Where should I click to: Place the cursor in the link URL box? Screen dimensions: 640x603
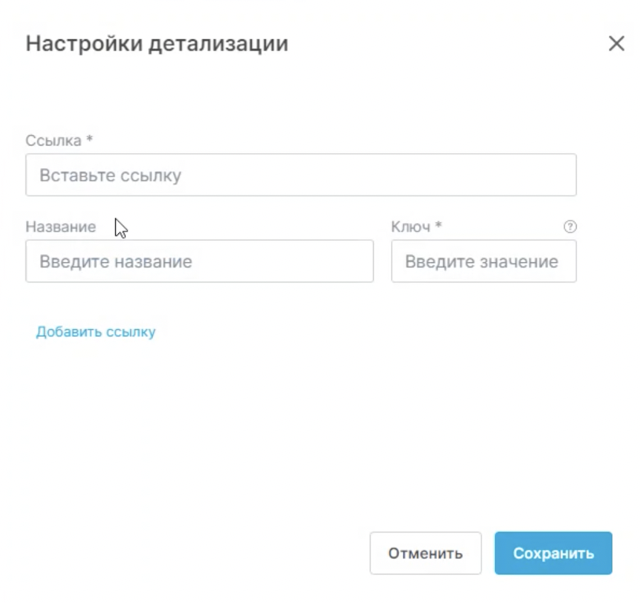click(300, 175)
